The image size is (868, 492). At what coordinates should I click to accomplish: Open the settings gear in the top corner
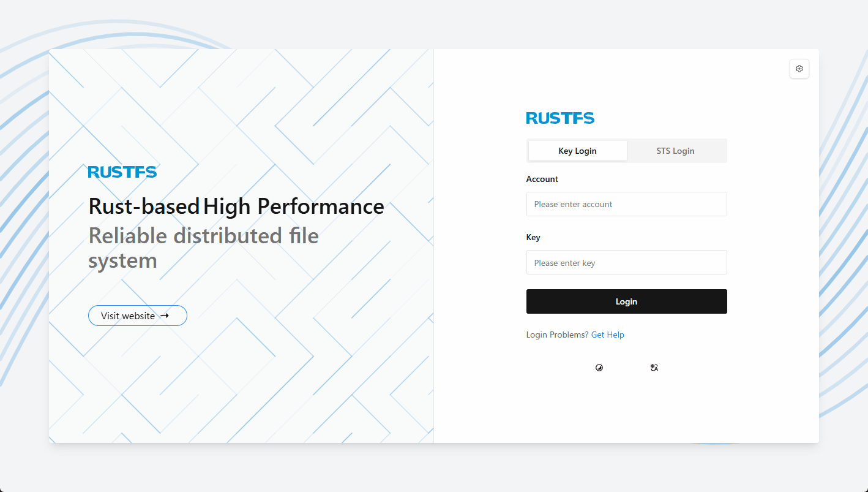tap(799, 69)
